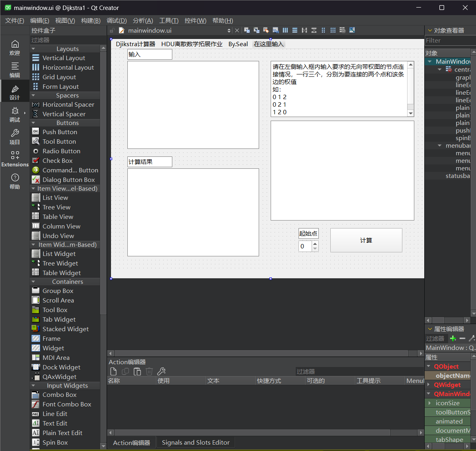Viewport: 476px width, 451px height.
Task: Open the 帮助 help mode in the sidebar
Action: 15,181
